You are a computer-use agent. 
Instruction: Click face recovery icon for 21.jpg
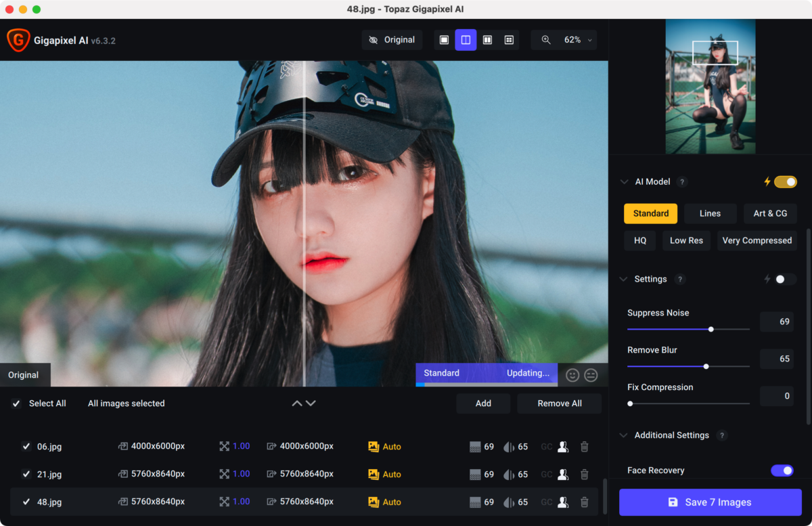563,475
